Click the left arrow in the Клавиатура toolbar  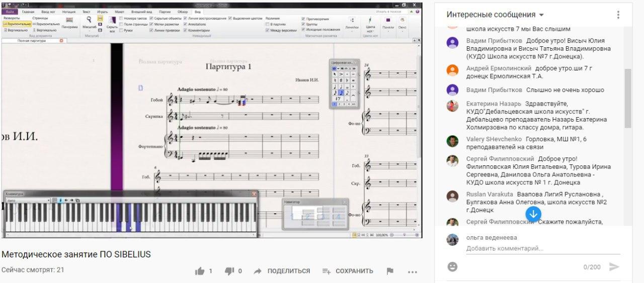66,200
